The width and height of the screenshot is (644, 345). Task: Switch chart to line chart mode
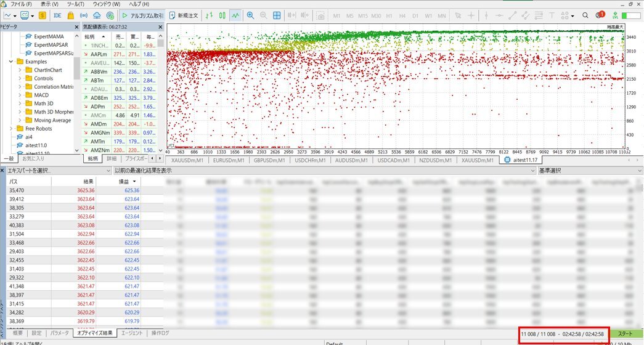click(235, 15)
